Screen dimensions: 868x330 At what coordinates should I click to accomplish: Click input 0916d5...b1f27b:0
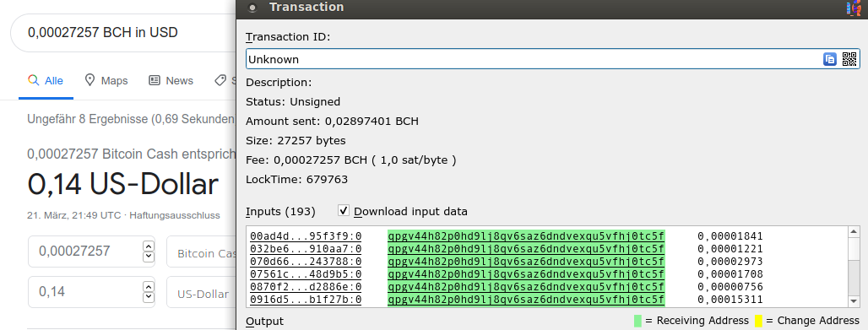(x=306, y=300)
